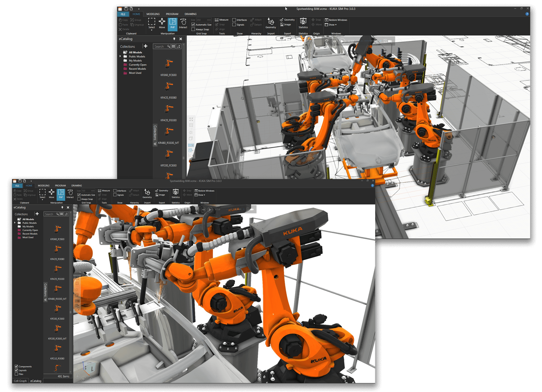Toggle the grid view icon in the front window's eCatalog
Image resolution: width=542 pixels, height=392 pixels.
[x=62, y=214]
